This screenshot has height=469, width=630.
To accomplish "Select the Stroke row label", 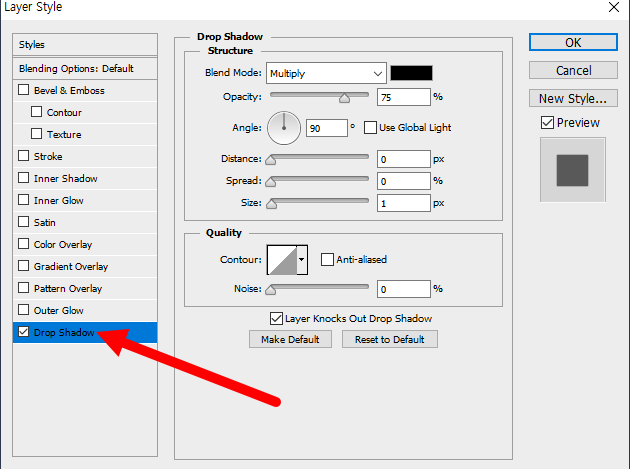I will click(48, 156).
